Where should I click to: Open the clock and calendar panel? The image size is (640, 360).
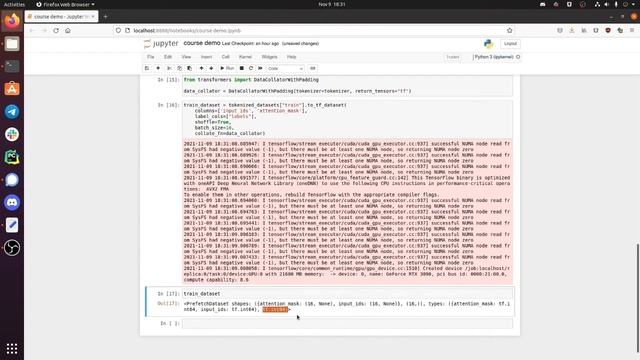pos(332,4)
